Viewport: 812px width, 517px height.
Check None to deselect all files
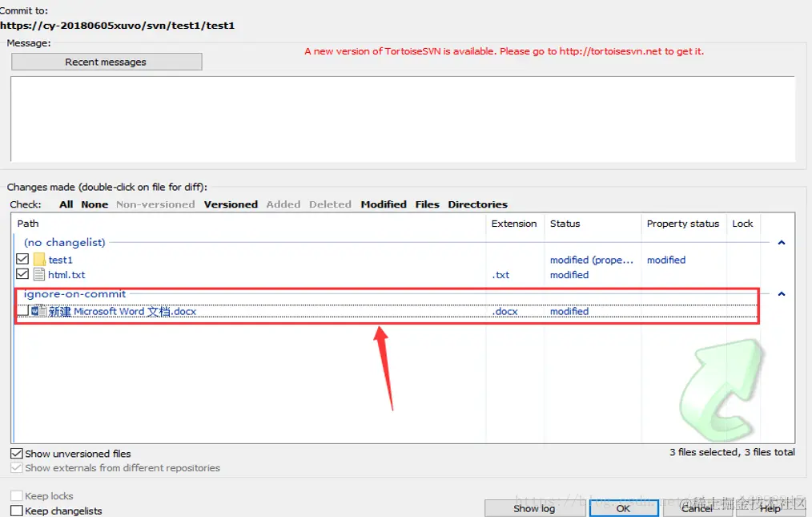point(94,204)
